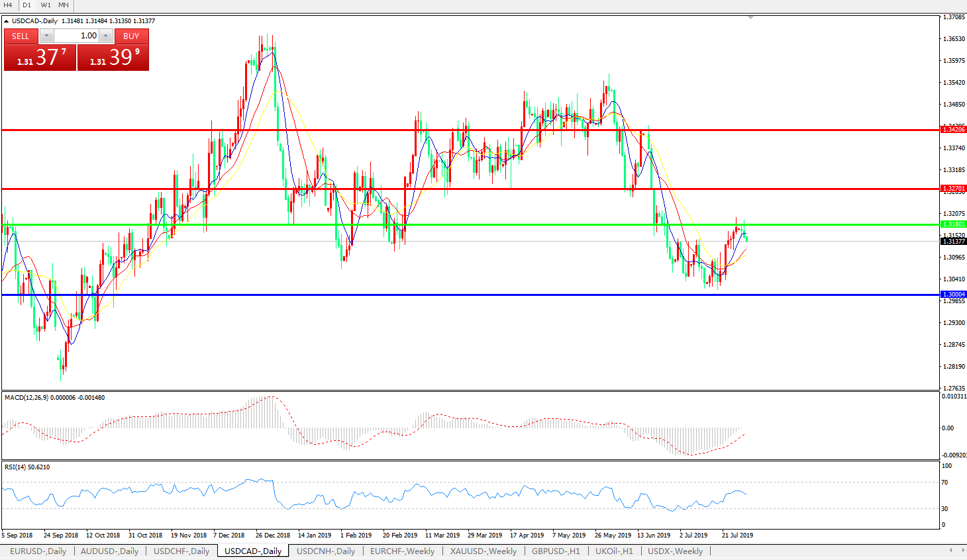Open the EURUSD-,Daily chart tab
This screenshot has height=560, width=967.
coord(38,551)
